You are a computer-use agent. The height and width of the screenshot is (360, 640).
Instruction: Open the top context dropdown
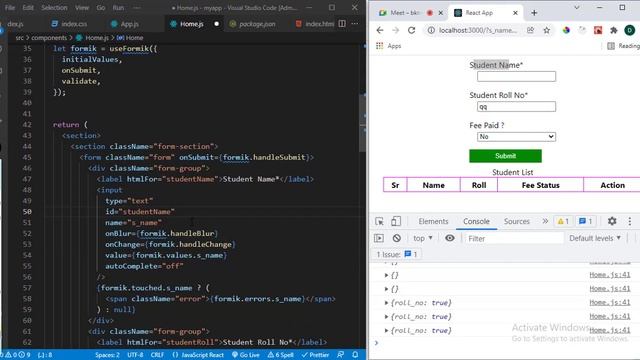coord(422,238)
